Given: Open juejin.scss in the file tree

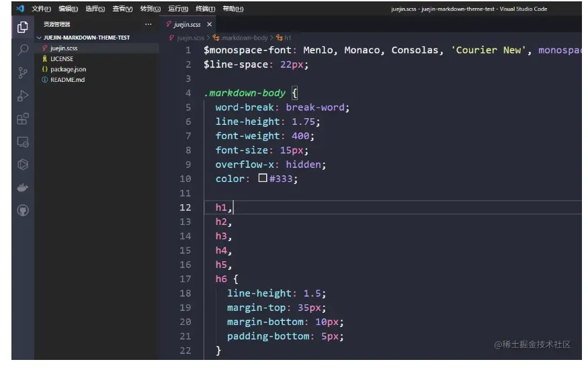Looking at the screenshot, I should 64,48.
